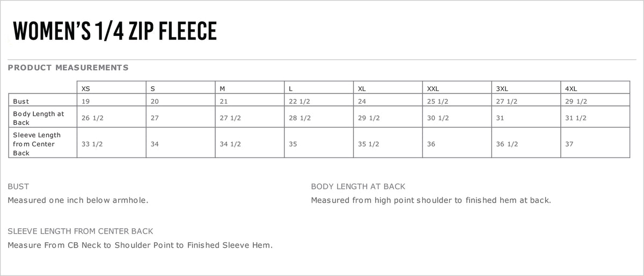Viewport: 644px width, 276px height.
Task: Click the "Measure From CB Neck" description text
Action: click(140, 245)
